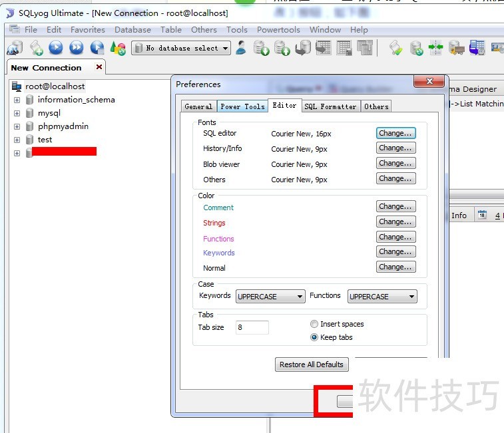The image size is (504, 433).
Task: Open the Window menu
Action: 325,29
